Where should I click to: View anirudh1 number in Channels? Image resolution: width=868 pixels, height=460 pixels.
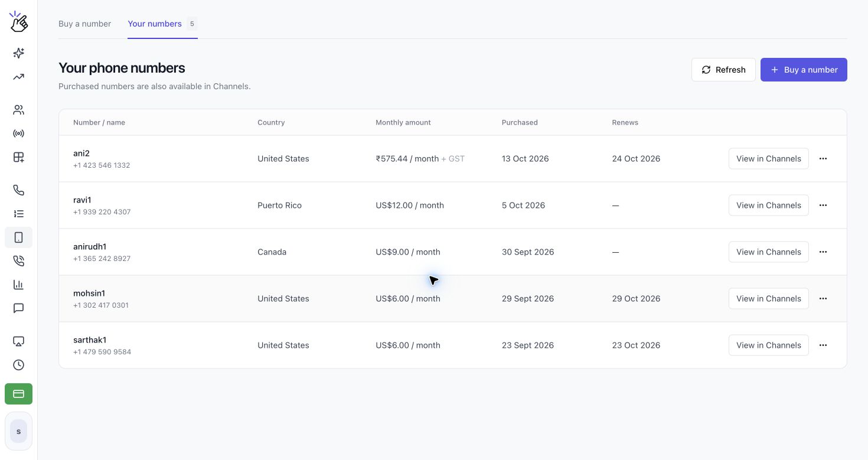pos(768,252)
